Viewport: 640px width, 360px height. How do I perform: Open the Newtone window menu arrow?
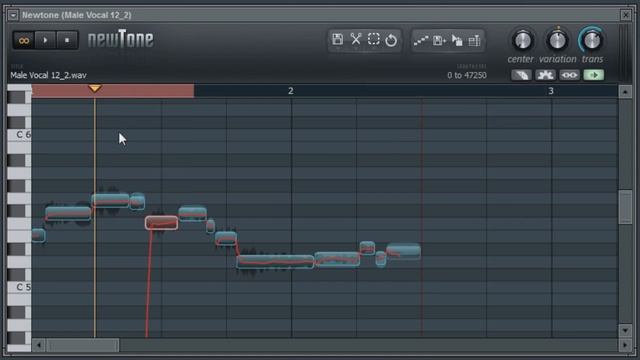(x=13, y=15)
